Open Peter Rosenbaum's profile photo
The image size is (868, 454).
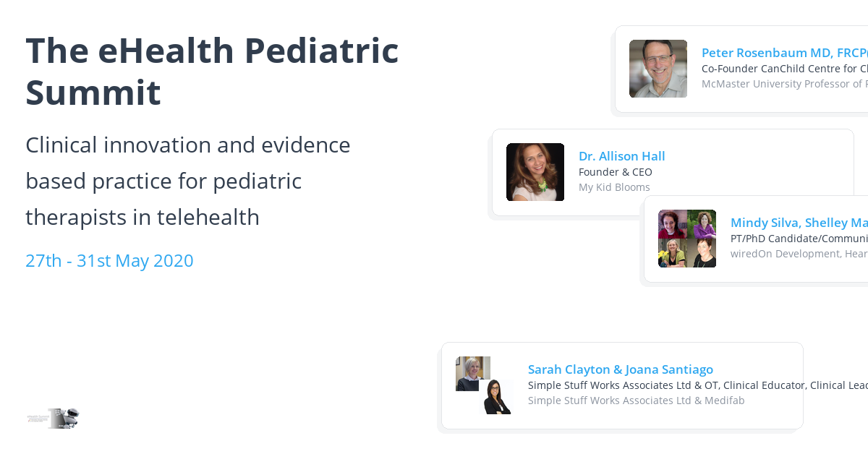(658, 69)
